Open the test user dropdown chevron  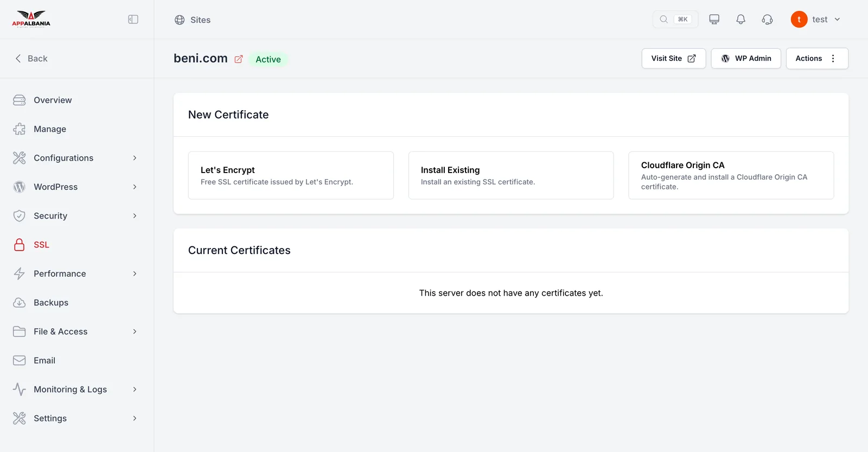point(837,20)
